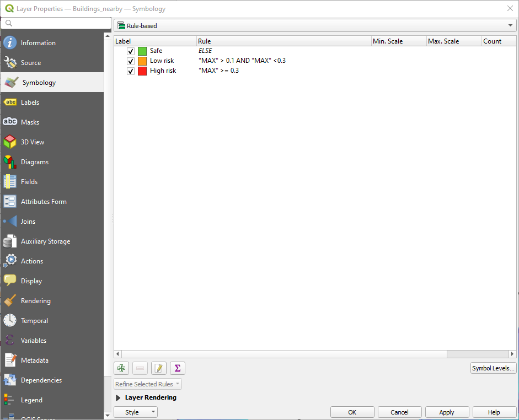Switch to the Labels tab

[30, 103]
